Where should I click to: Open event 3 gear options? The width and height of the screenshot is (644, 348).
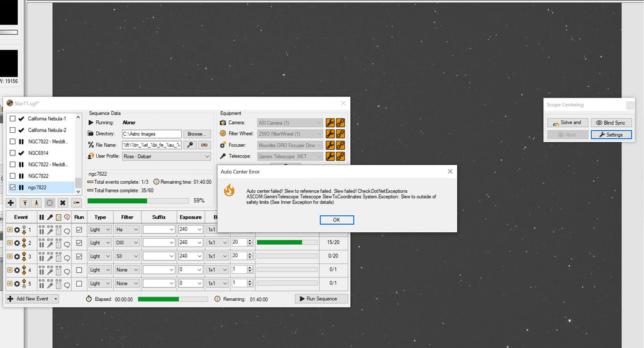click(17, 256)
